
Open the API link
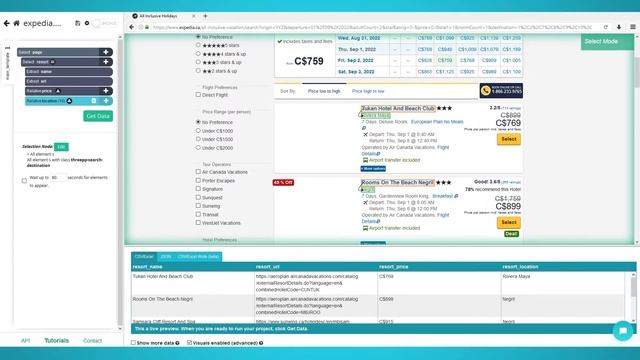pyautogui.click(x=25, y=340)
